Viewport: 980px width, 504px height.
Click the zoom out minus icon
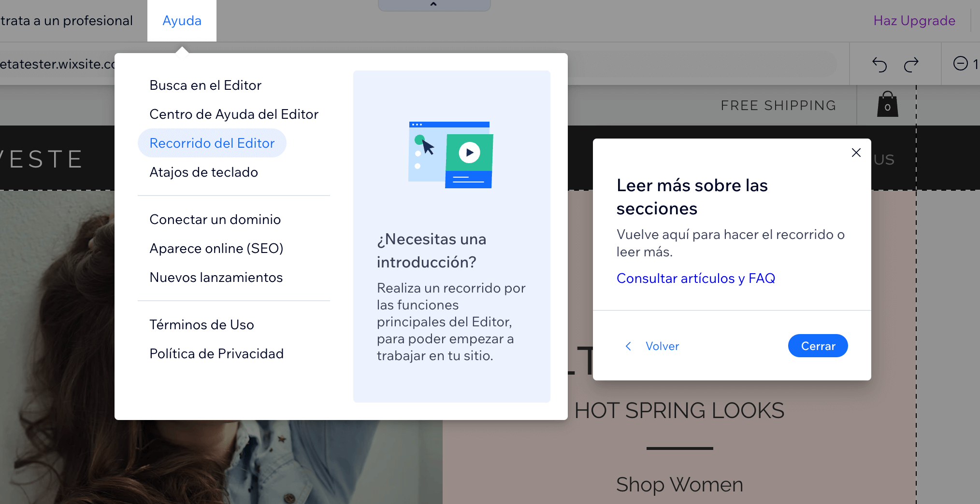[x=960, y=64]
